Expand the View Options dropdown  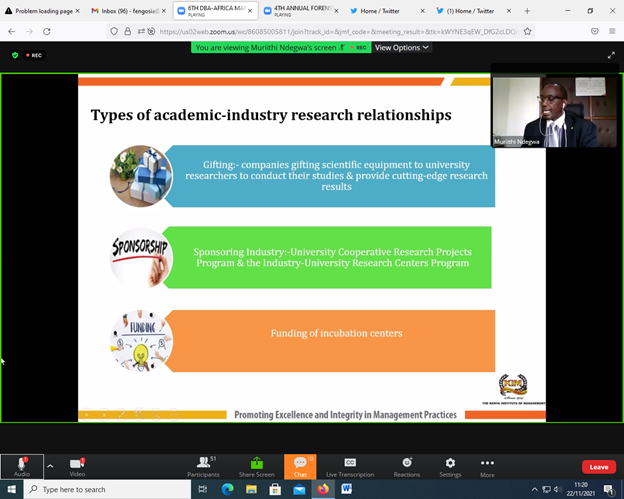(402, 47)
